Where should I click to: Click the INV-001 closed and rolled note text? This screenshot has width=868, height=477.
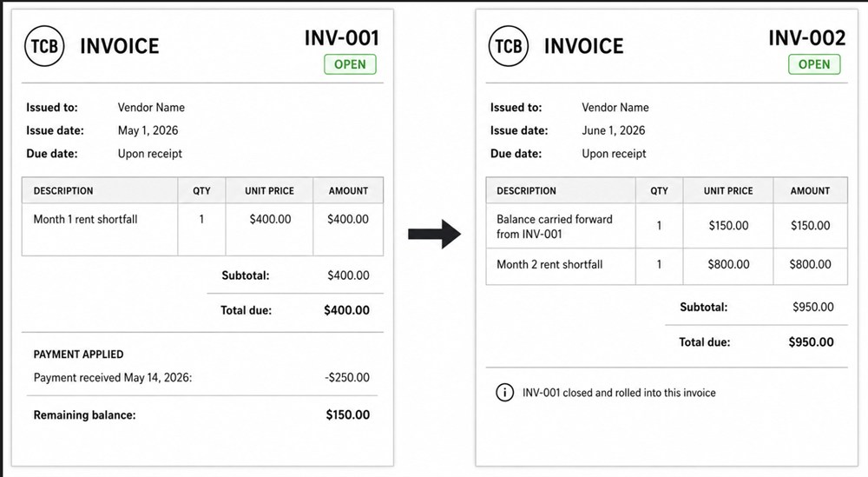[x=619, y=393]
